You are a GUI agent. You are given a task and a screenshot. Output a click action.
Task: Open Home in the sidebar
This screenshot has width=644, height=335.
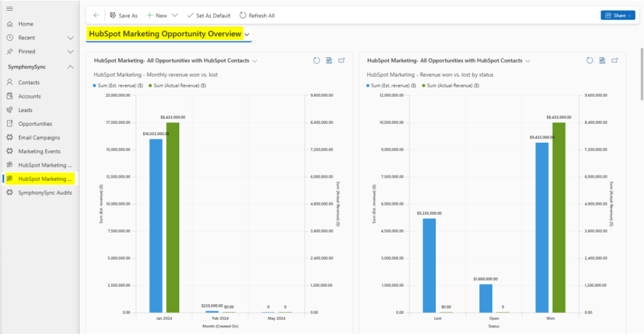[25, 24]
